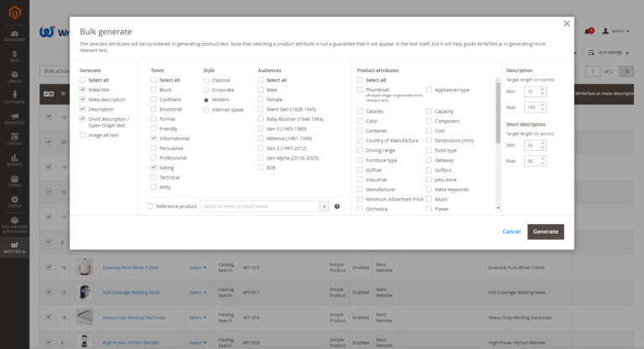This screenshot has width=644, height=349.
Task: Enable the Thumbnail attribute checkbox
Action: pos(360,90)
